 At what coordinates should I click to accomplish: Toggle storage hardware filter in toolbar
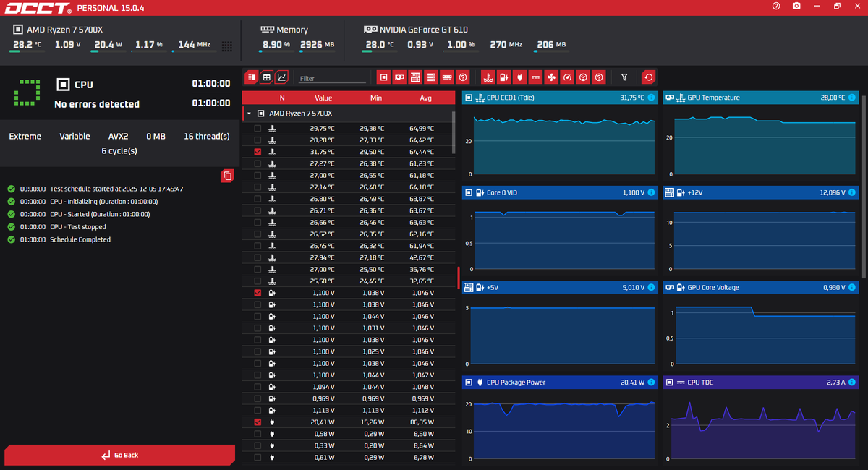pyautogui.click(x=431, y=77)
